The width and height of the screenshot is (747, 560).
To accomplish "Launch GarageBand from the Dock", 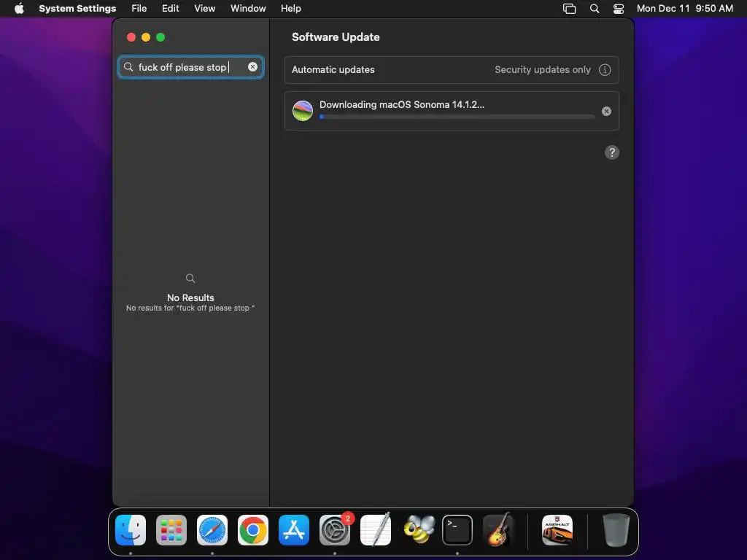I will (498, 530).
